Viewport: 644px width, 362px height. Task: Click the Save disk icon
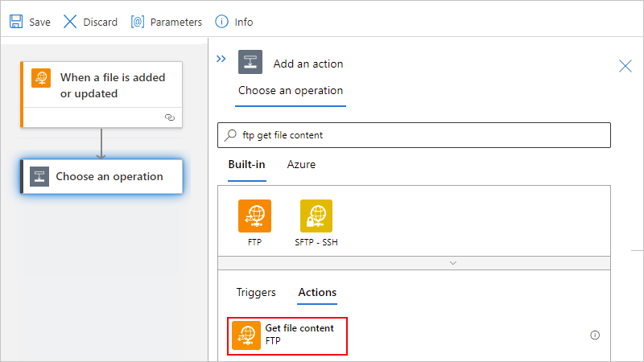[16, 22]
